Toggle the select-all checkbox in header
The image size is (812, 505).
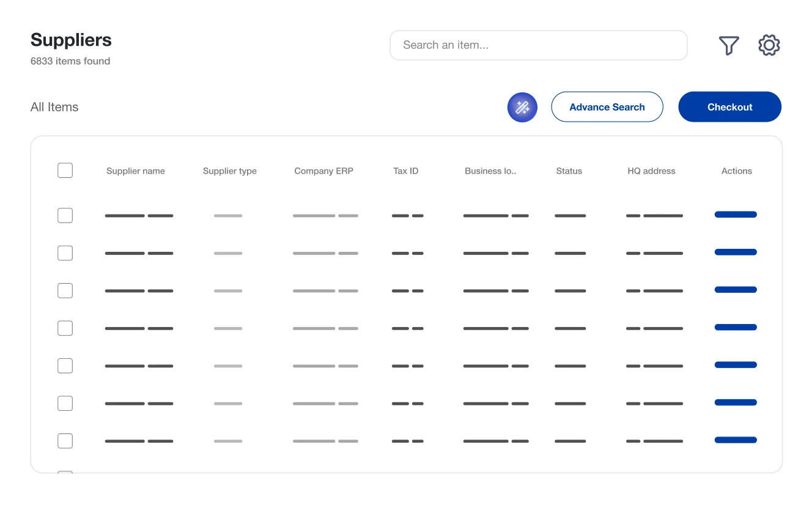[x=65, y=171]
